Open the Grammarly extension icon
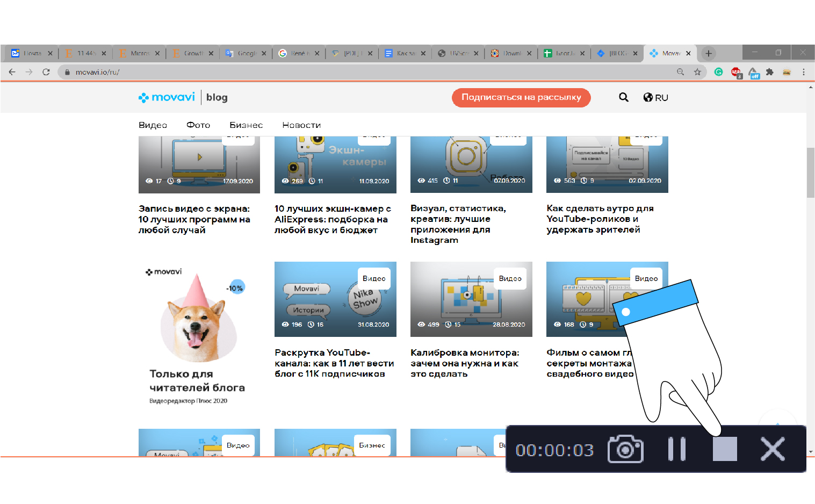Screen dimensions: 815x504 (x=718, y=72)
